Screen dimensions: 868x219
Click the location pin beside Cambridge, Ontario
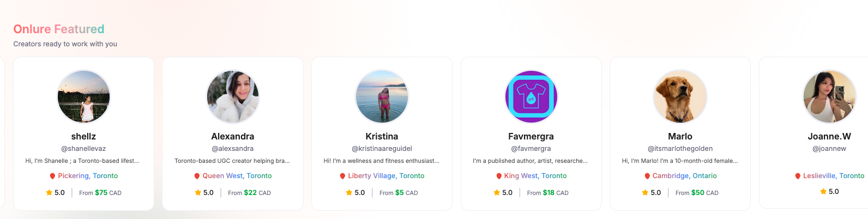click(647, 176)
